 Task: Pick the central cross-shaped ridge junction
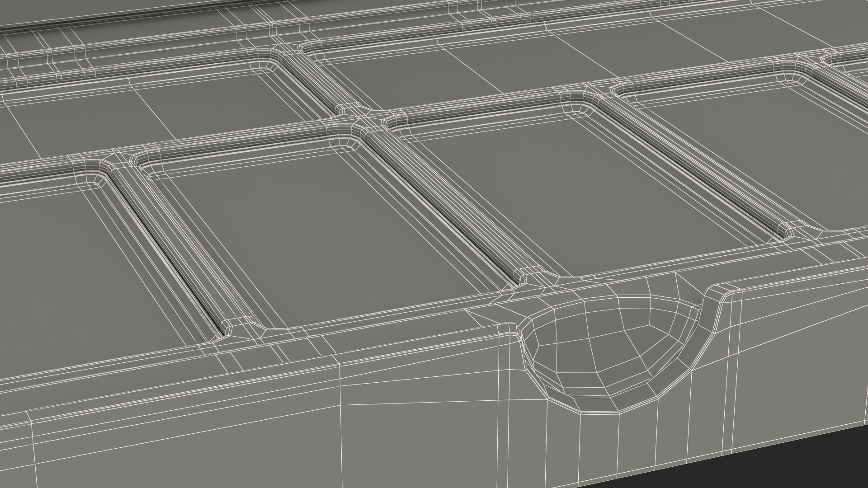362,120
